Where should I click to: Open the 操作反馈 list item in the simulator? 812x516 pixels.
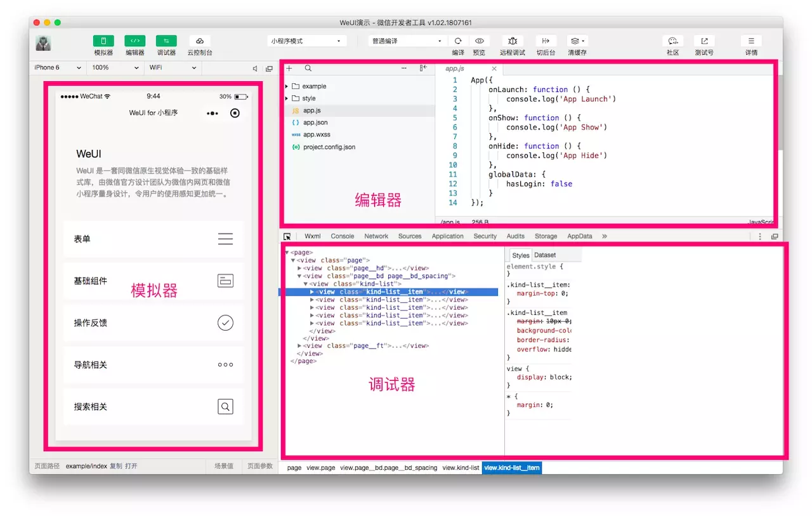(x=154, y=323)
